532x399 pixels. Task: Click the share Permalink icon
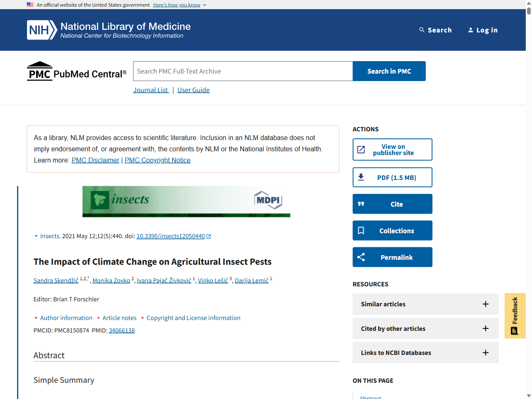[361, 257]
